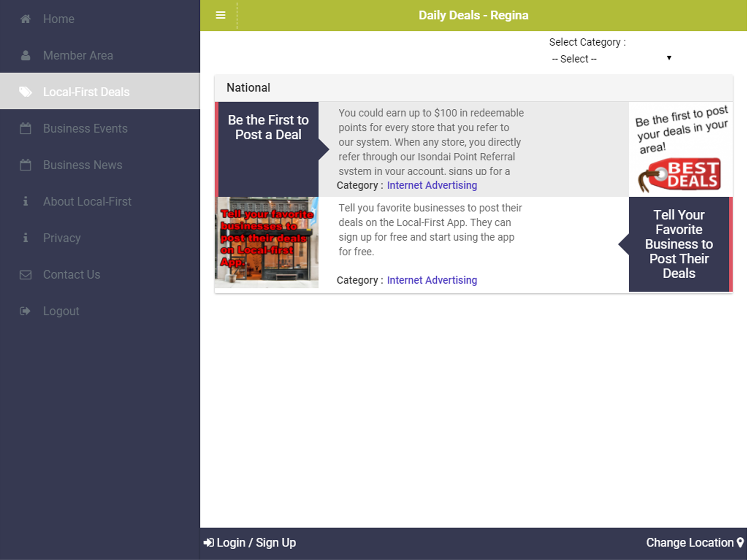
Task: Click 'Be the First to Post a Deal' title
Action: 268,127
